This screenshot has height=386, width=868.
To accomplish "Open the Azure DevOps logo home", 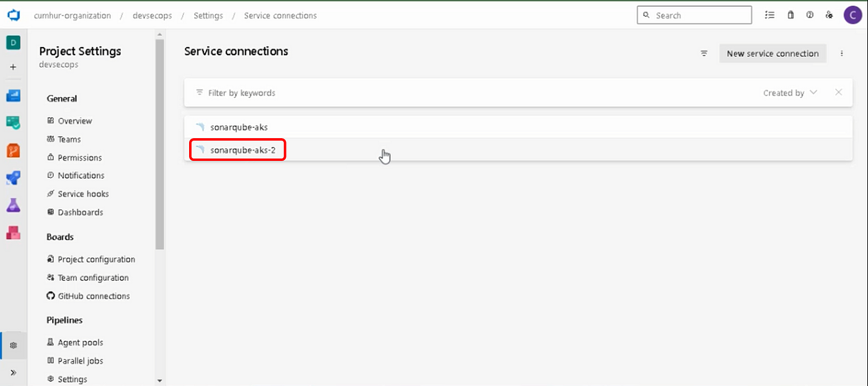I will pos(13,15).
